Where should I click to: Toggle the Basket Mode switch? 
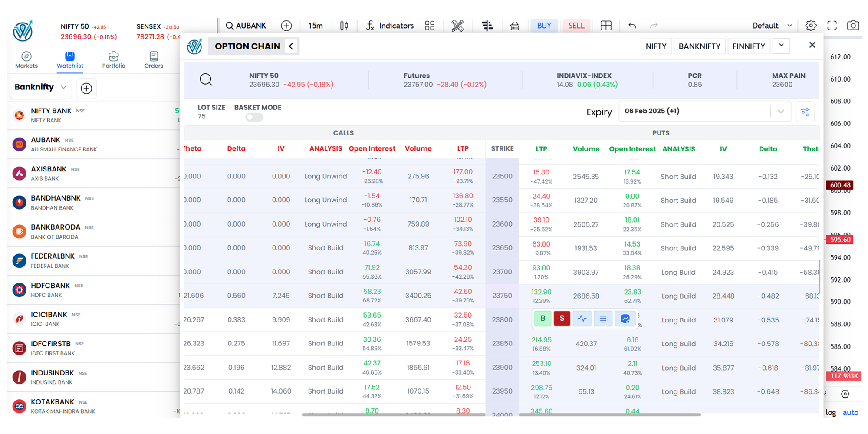[254, 117]
